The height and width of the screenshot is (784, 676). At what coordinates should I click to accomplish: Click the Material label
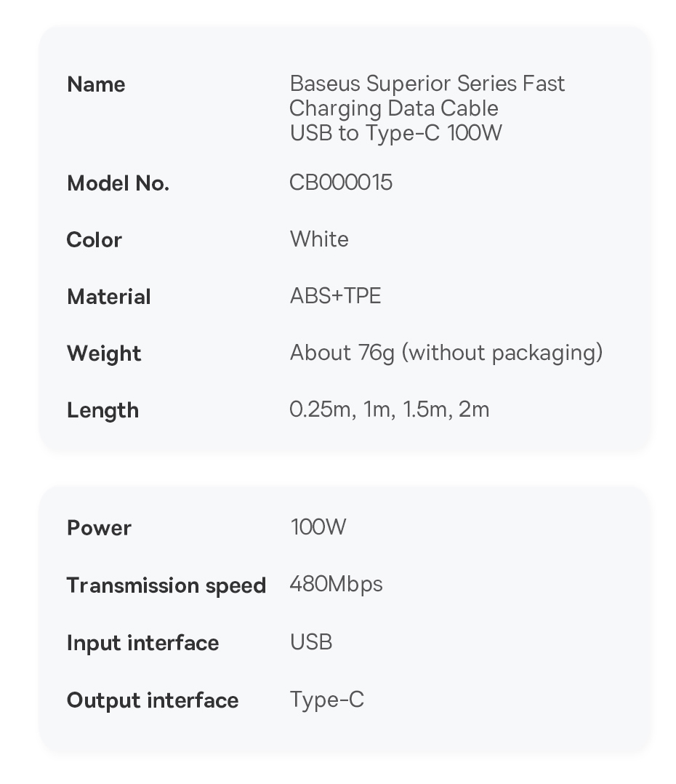tap(109, 297)
